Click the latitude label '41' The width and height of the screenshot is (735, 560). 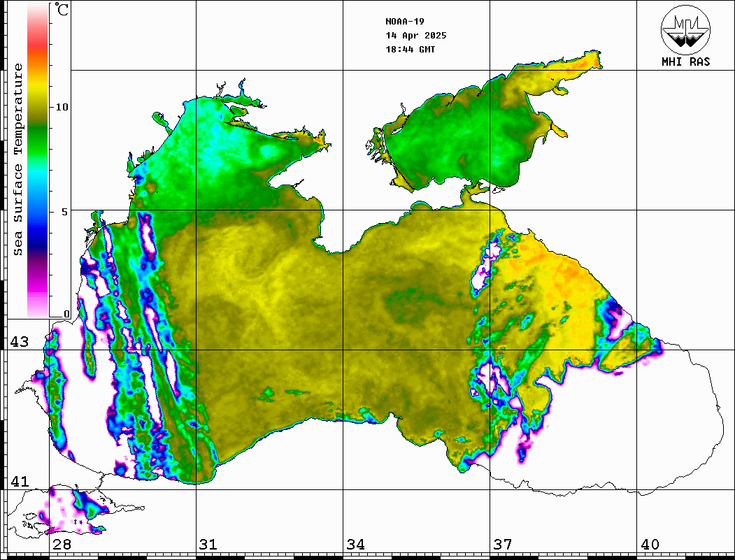pos(20,481)
